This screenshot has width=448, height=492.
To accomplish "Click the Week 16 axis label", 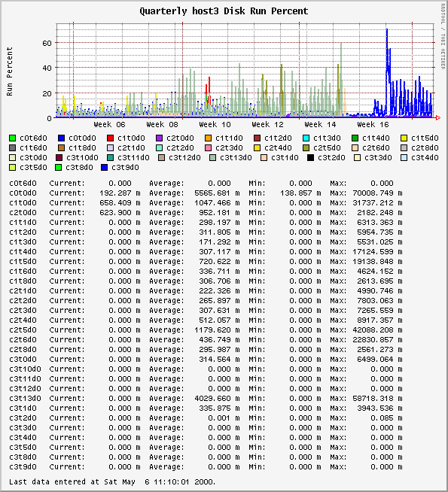I will pos(373,125).
